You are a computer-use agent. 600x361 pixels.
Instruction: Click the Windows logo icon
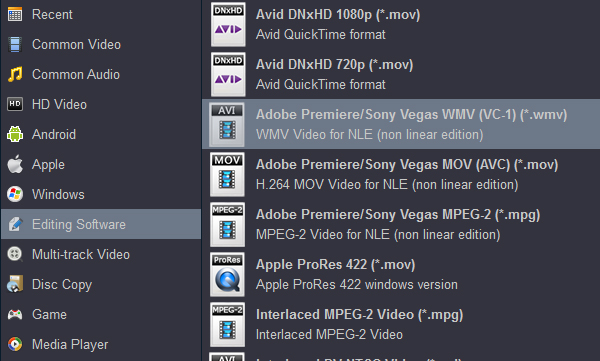point(15,194)
